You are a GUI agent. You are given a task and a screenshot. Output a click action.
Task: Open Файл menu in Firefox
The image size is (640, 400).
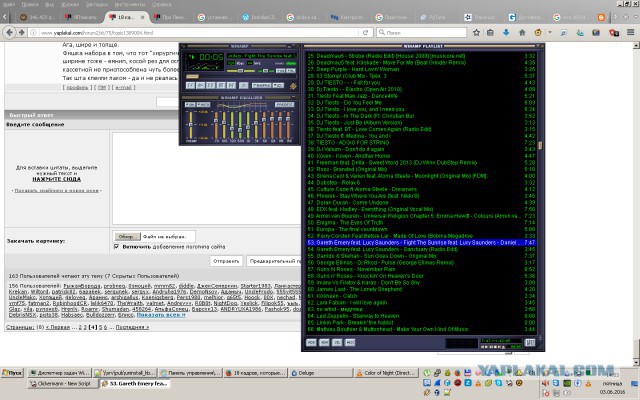[x=9, y=4]
